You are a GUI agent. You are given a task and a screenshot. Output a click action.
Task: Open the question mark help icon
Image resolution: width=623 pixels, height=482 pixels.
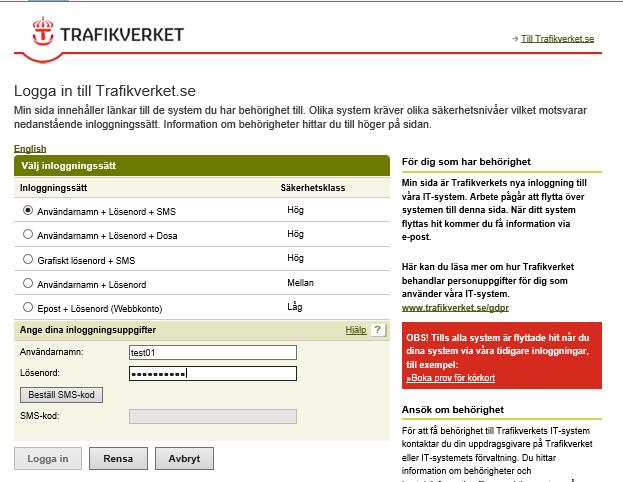[377, 329]
